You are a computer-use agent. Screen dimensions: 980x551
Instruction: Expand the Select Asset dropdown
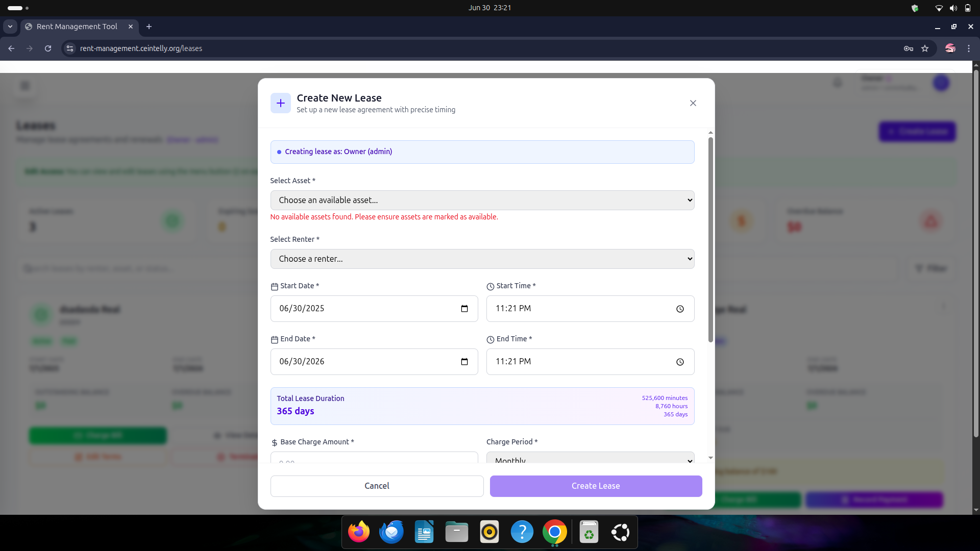click(x=482, y=201)
